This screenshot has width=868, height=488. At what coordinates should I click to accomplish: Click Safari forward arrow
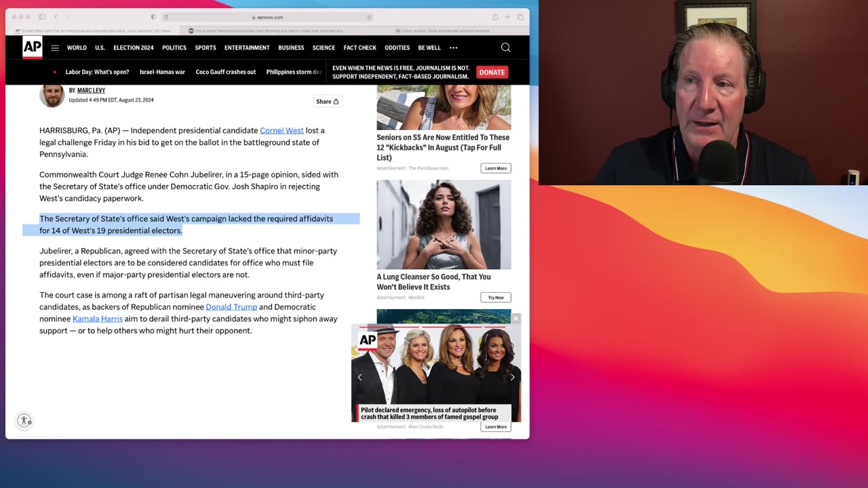(x=67, y=17)
